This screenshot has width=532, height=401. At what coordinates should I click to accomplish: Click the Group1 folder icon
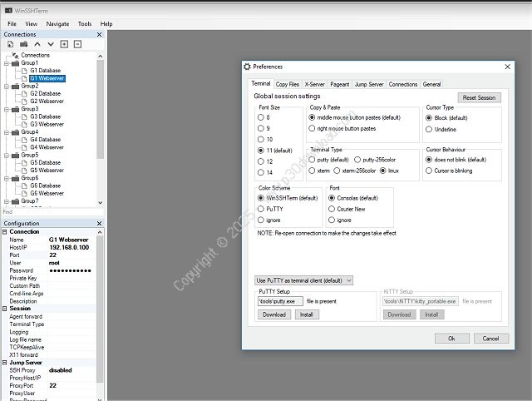[15, 63]
